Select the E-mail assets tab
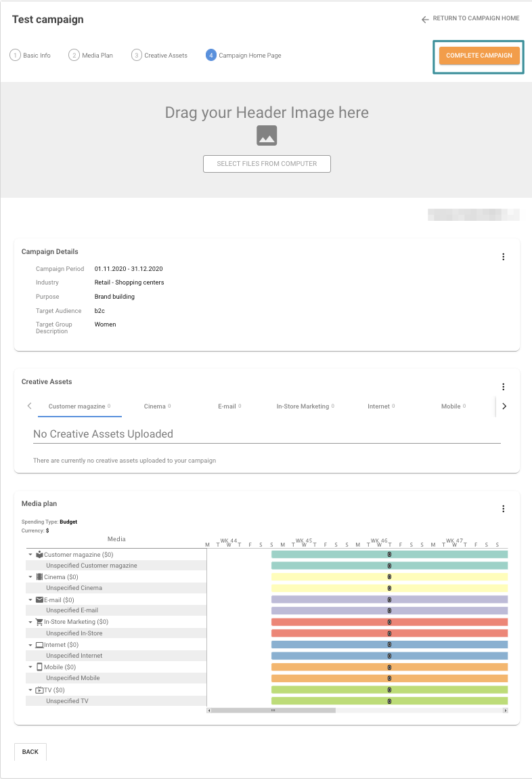This screenshot has width=532, height=779. [x=229, y=406]
